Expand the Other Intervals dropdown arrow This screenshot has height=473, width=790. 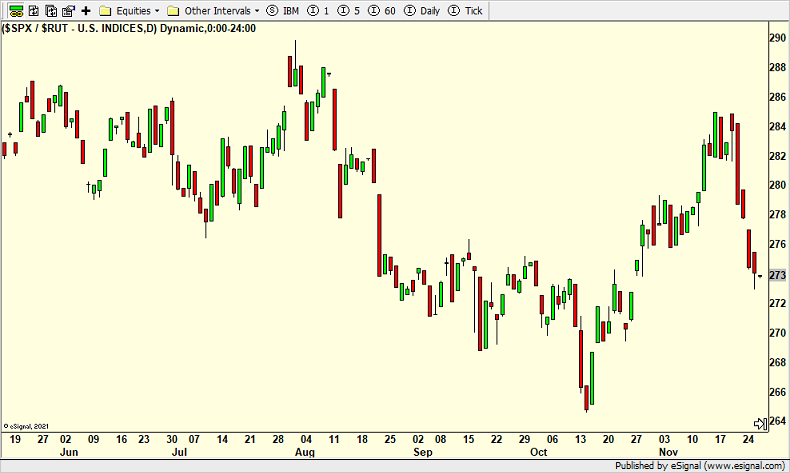coord(257,10)
